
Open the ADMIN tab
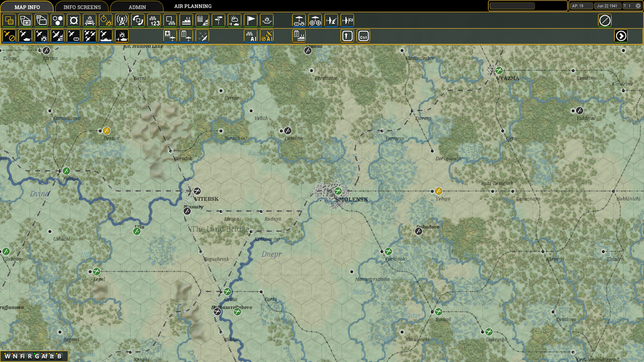tap(137, 7)
